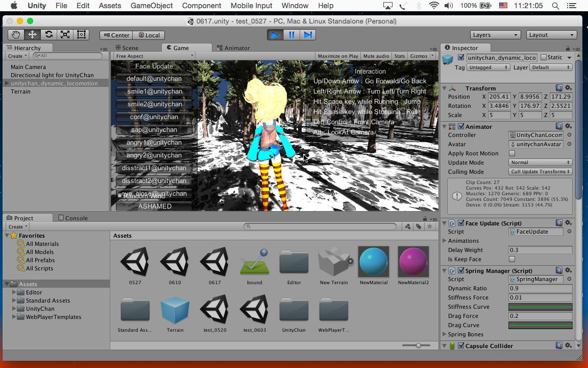Select the Move tool
588x368 pixels.
pyautogui.click(x=32, y=35)
